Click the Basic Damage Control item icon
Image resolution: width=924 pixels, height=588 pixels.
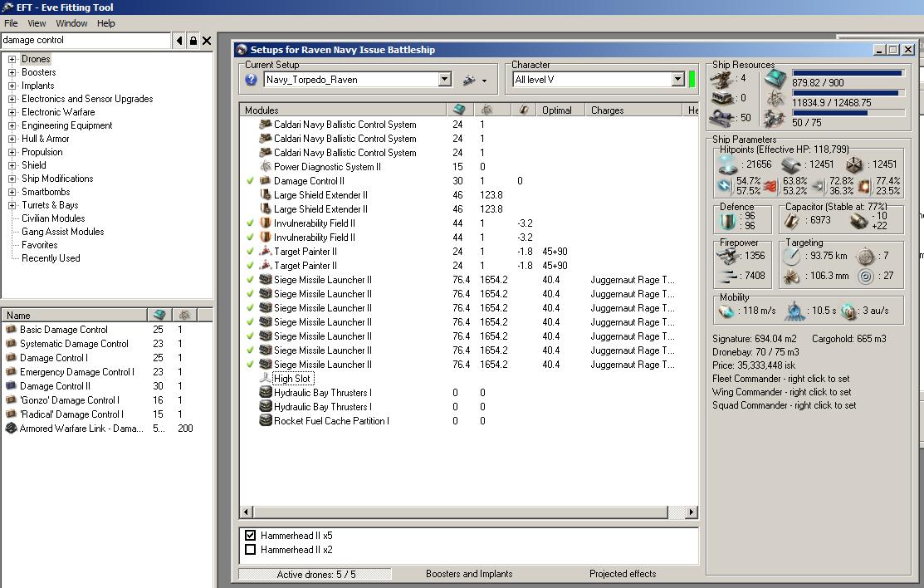pyautogui.click(x=11, y=329)
